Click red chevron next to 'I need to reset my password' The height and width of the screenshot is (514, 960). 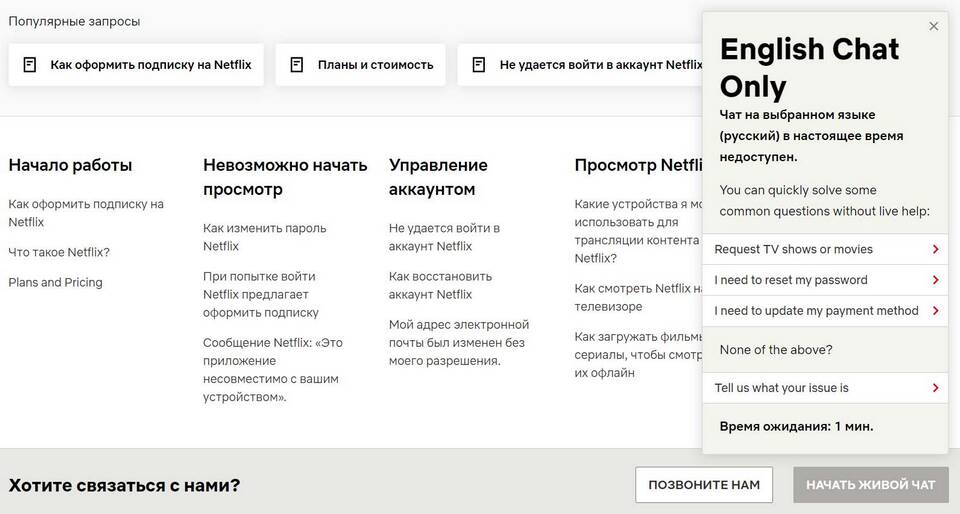(x=936, y=280)
